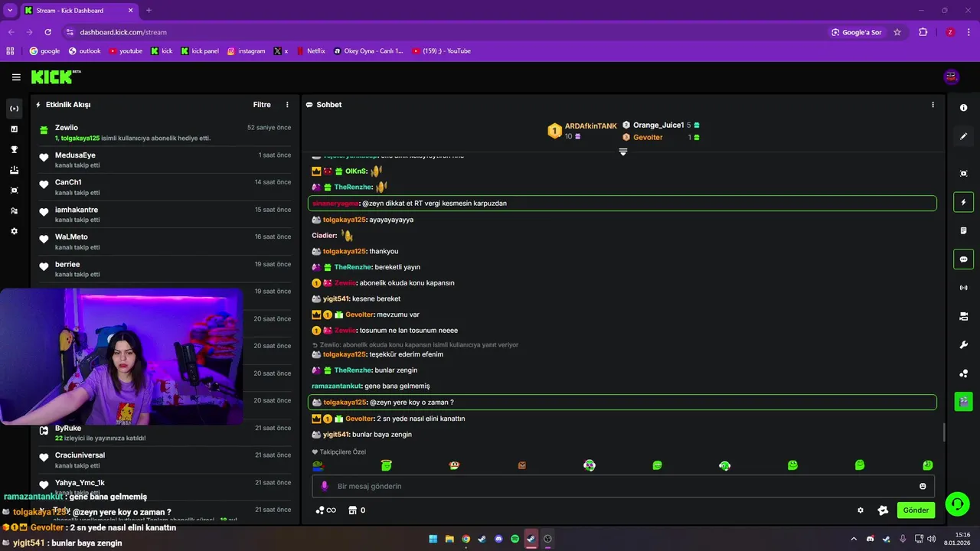Open the Etkinlik Akışı three-dot menu
The image size is (980, 551).
coord(287,105)
